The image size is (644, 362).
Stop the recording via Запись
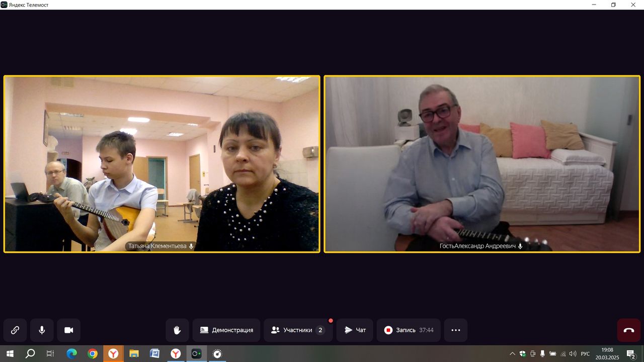pyautogui.click(x=409, y=330)
